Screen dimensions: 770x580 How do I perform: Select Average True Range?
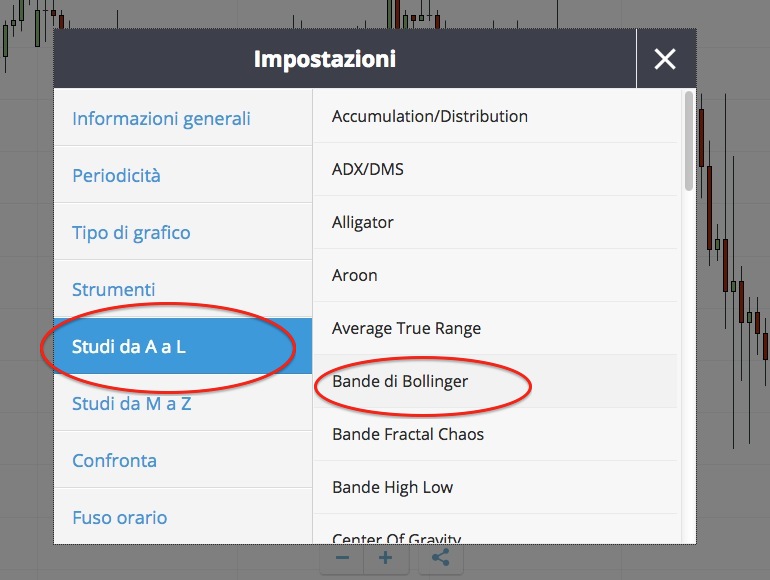[495, 329]
